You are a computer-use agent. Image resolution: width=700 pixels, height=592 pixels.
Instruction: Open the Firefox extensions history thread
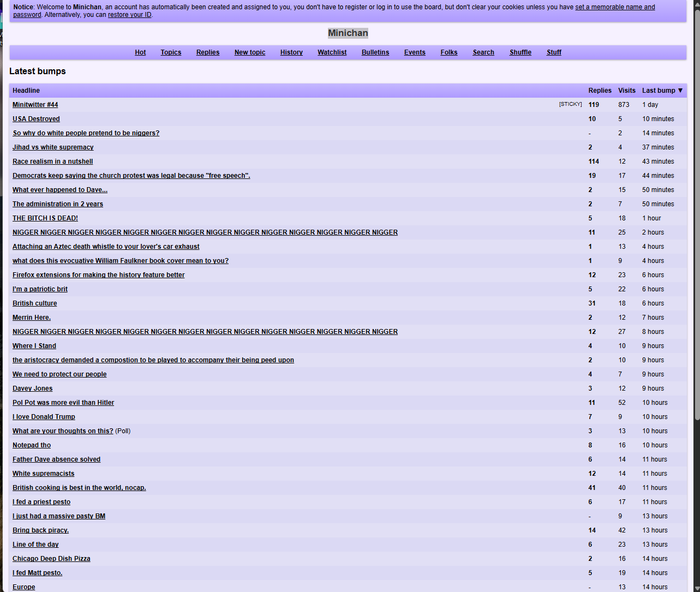point(99,275)
